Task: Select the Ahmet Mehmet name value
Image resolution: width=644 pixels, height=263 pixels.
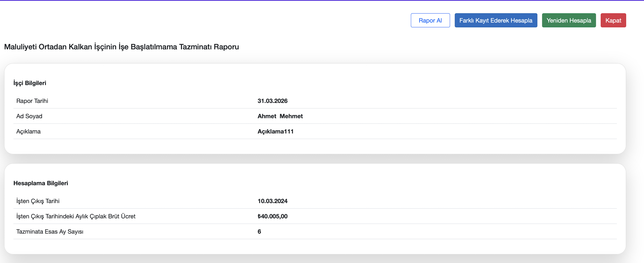Action: [x=280, y=116]
